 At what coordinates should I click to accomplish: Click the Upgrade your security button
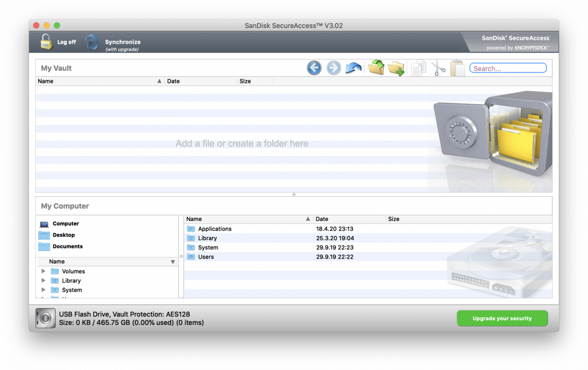502,318
